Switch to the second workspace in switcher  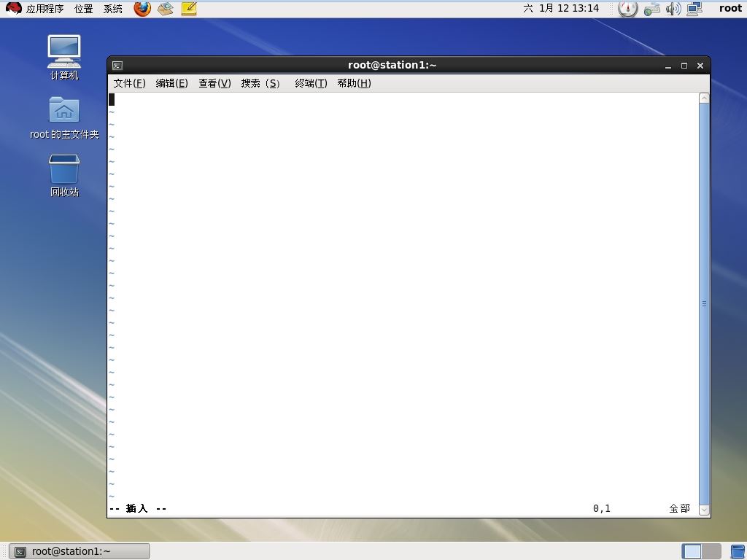click(711, 551)
